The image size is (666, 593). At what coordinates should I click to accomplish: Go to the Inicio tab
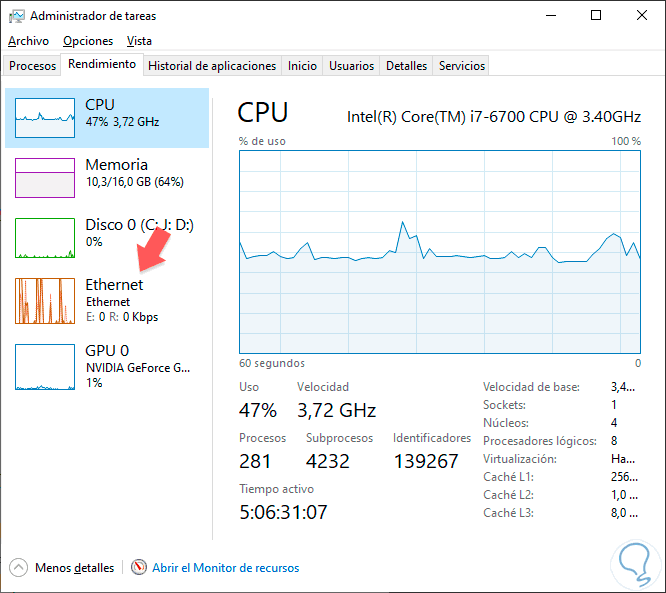[302, 66]
